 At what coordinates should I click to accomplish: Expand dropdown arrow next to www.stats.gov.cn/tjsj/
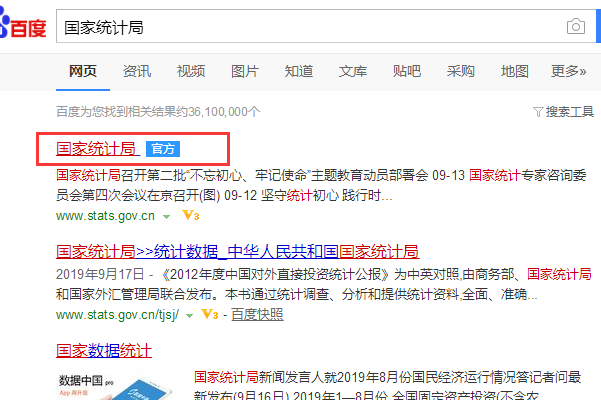point(189,316)
